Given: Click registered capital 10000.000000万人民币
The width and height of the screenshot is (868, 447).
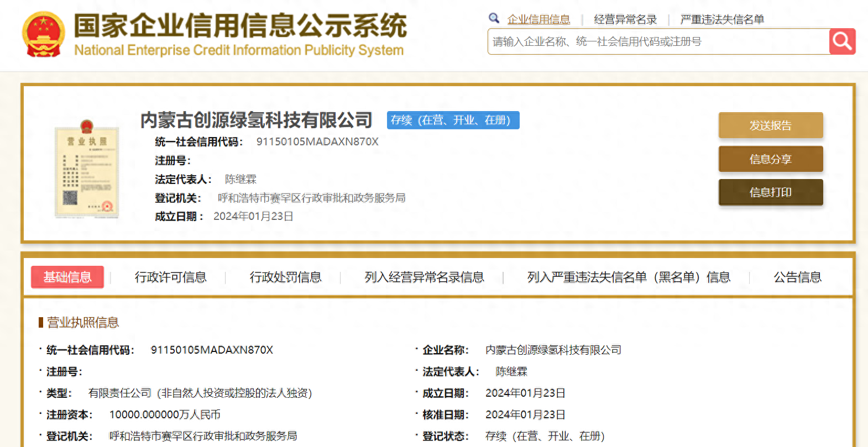Looking at the screenshot, I should tap(165, 415).
